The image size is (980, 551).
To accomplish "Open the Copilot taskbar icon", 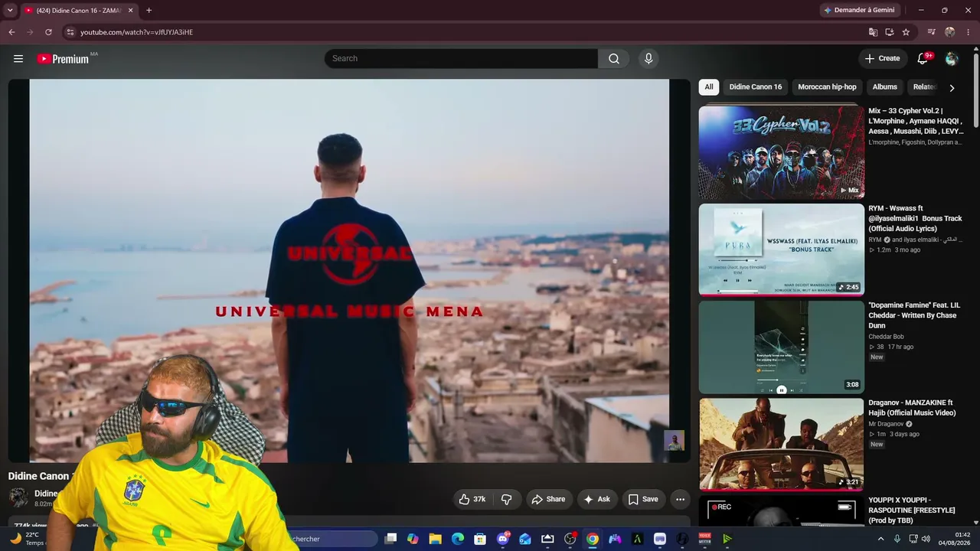I will 413,539.
